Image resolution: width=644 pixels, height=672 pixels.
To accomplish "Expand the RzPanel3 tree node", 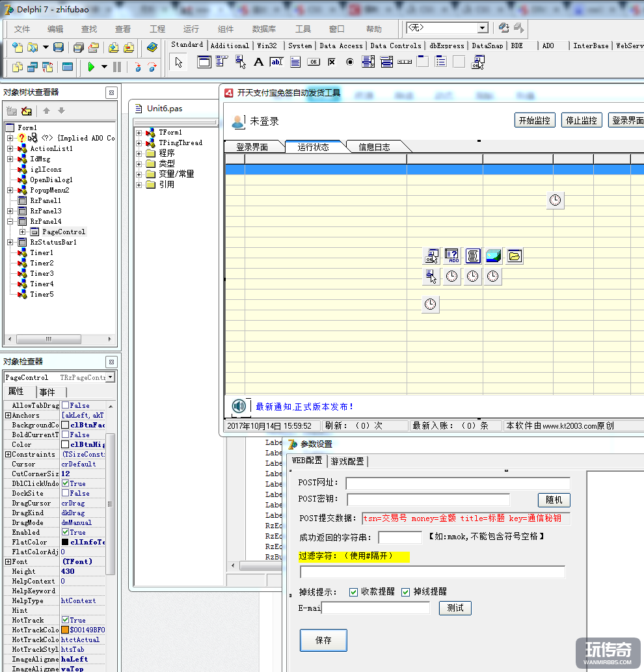I will 10,211.
